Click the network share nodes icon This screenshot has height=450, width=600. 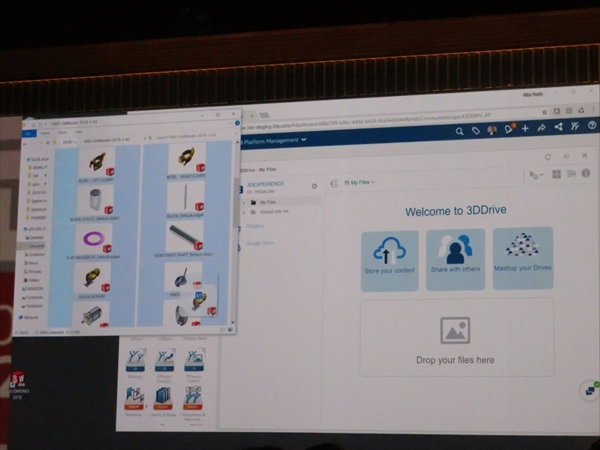(x=558, y=127)
